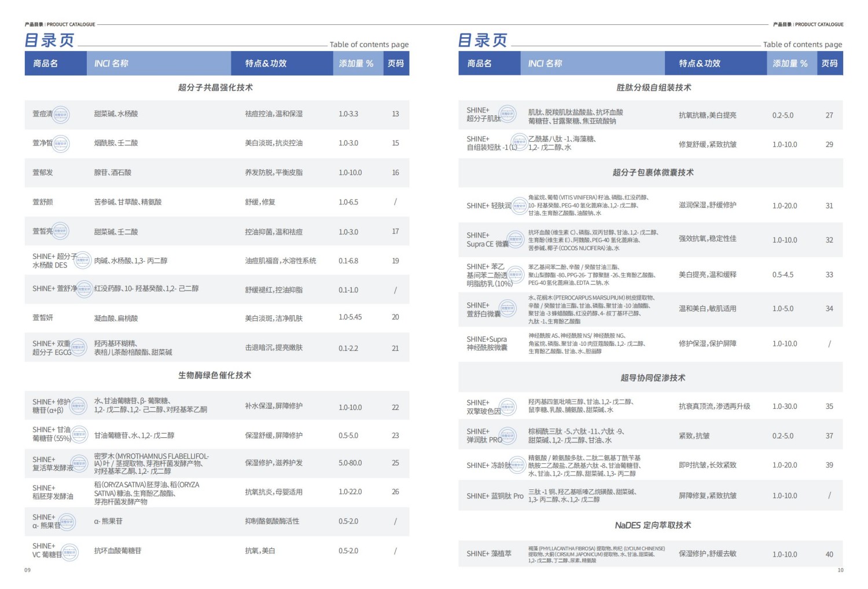868x589 pixels.
Task: Select the 添加量 % column header on left table
Action: tap(356, 63)
